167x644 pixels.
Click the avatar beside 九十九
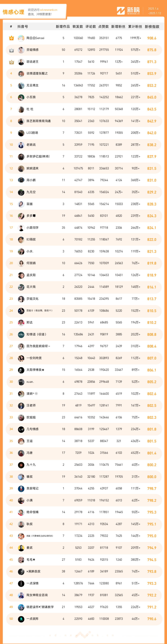point(21,465)
